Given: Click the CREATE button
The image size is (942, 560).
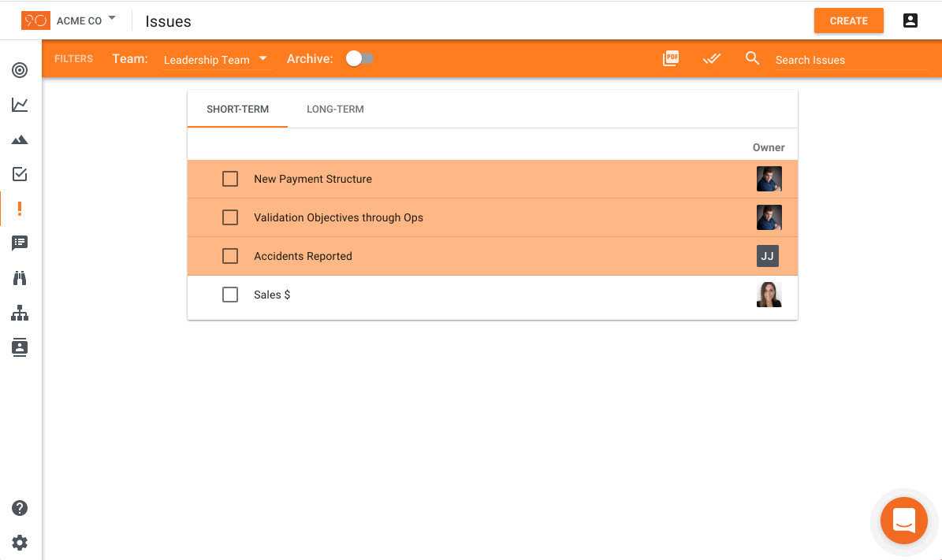Looking at the screenshot, I should tap(848, 20).
